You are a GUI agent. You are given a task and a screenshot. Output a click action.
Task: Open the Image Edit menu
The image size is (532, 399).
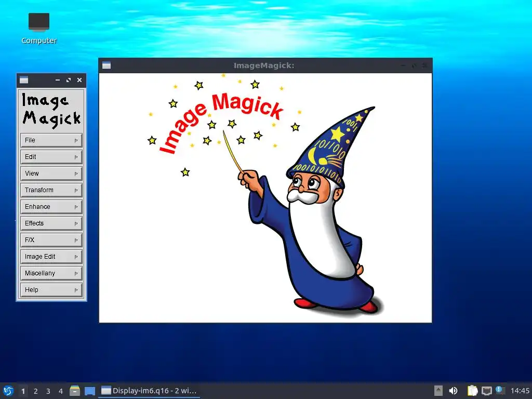[51, 257]
